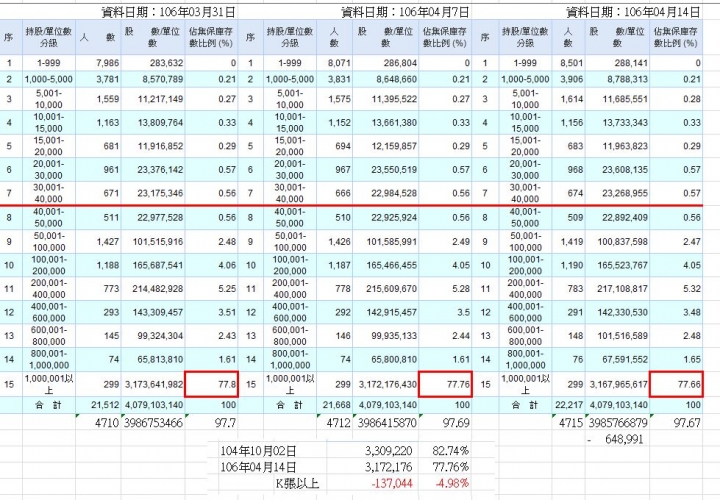720x500 pixels.
Task: Click the cell with 97.67 value
Action: [x=676, y=422]
